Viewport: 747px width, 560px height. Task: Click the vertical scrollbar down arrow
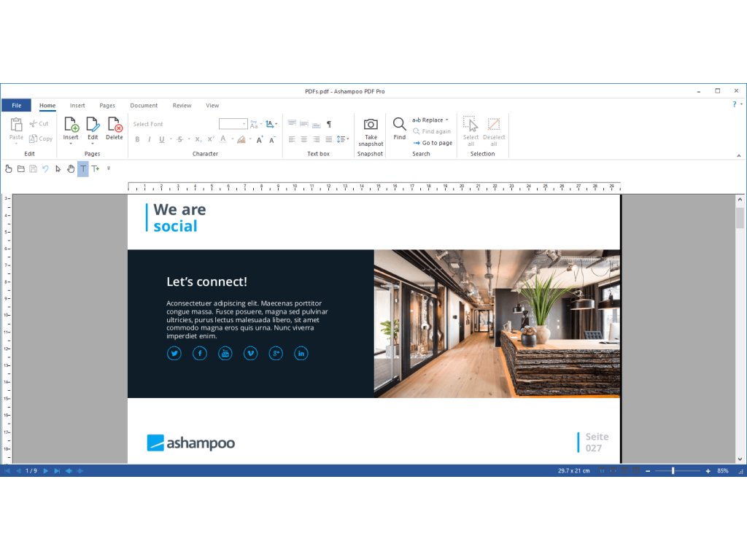tap(740, 459)
